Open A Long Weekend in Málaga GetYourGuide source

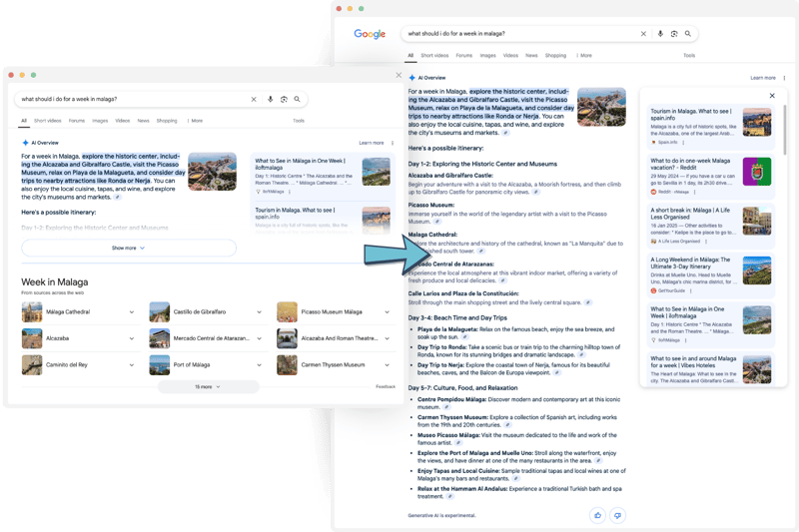[711, 274]
